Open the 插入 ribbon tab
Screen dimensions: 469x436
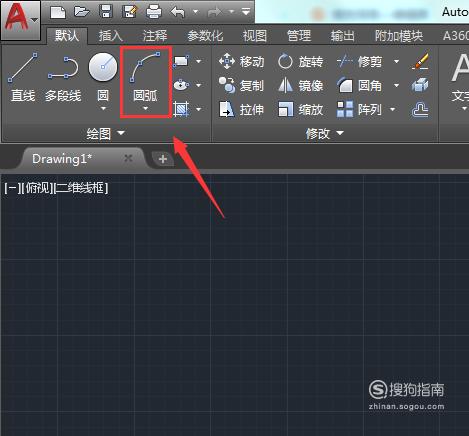click(110, 36)
